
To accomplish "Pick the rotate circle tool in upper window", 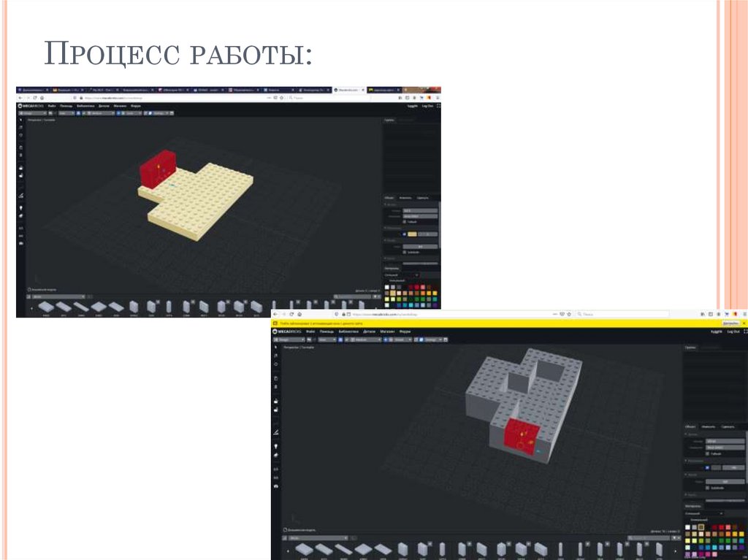I will [x=20, y=136].
